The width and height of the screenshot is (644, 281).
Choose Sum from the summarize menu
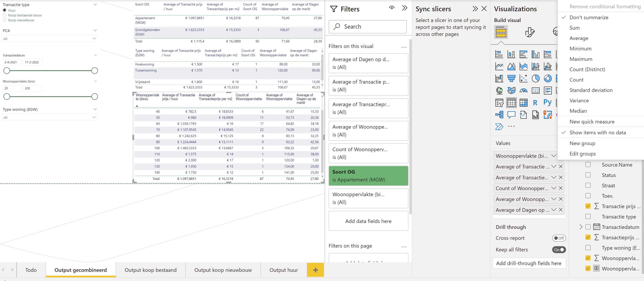[x=575, y=28]
